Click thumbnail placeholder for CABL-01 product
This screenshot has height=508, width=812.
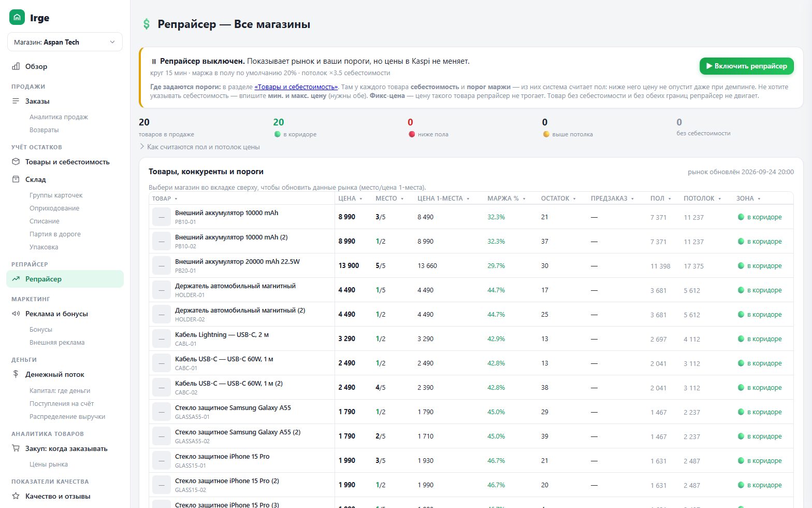[162, 338]
